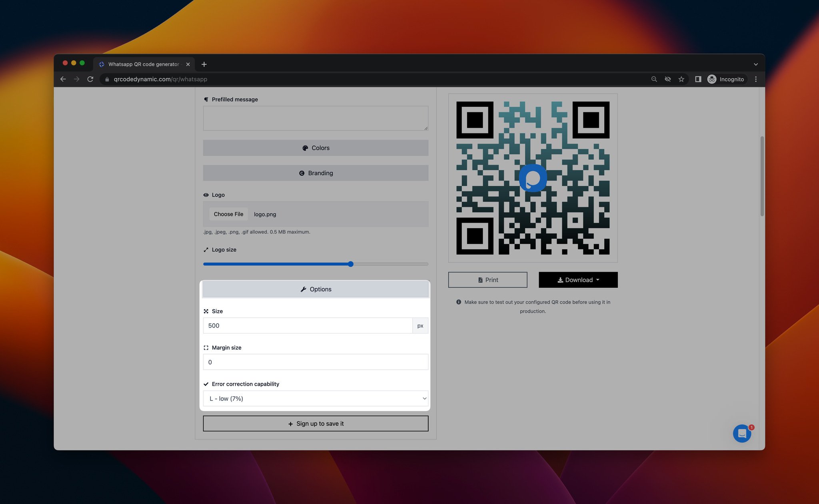Click the logo.png file name text
This screenshot has height=504, width=819.
[x=265, y=214]
